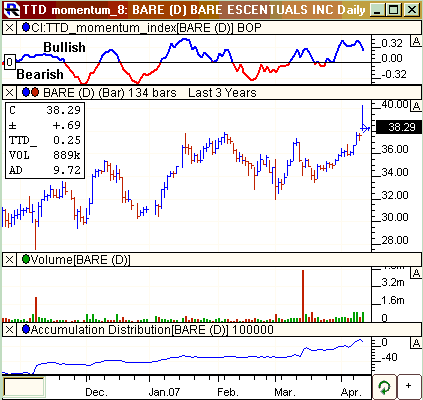Click the tallest red volume spike in March
Screen dimensions: 423x400
tap(303, 296)
